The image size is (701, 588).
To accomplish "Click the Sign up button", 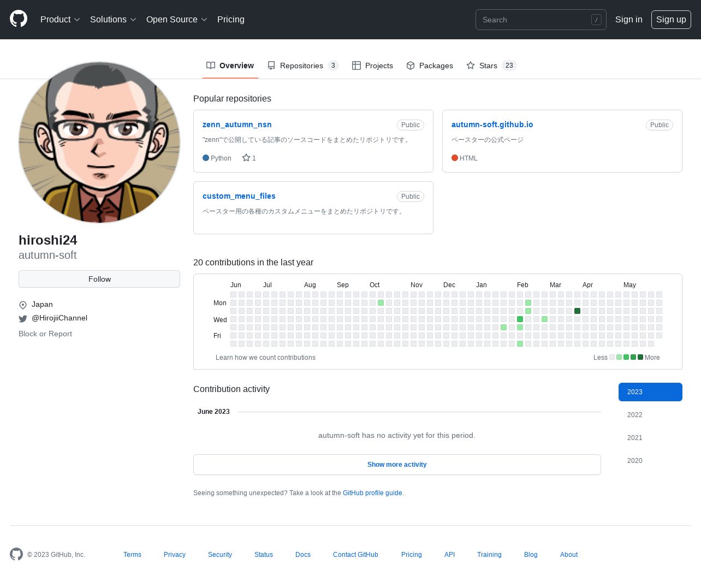I will 671,19.
